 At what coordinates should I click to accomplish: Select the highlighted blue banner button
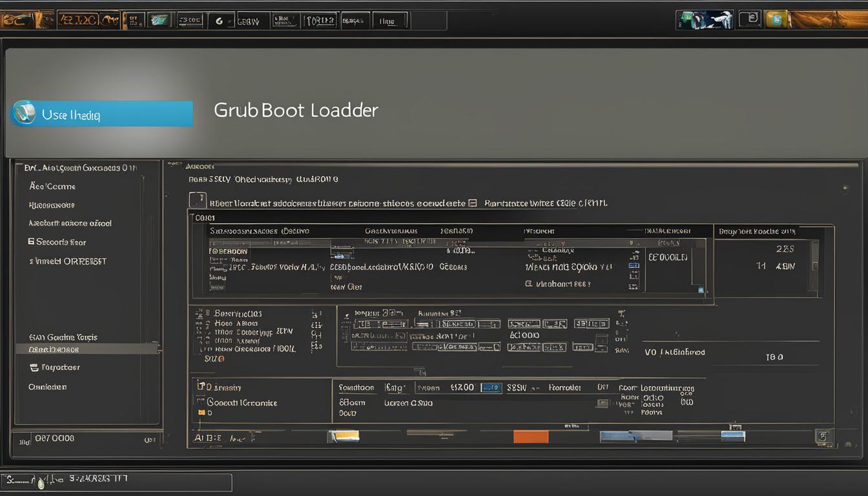103,114
